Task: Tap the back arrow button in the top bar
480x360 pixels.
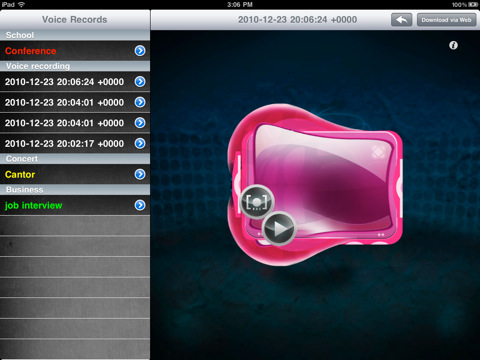Action: click(401, 20)
